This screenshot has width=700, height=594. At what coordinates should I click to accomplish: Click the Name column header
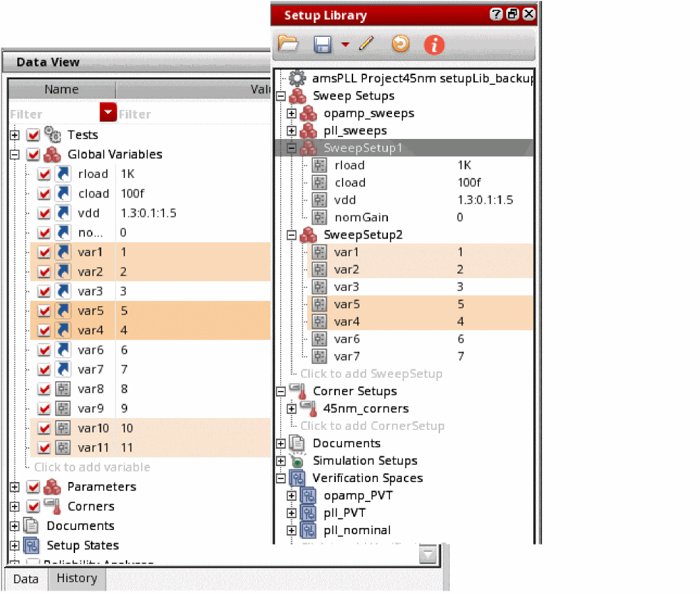[62, 89]
